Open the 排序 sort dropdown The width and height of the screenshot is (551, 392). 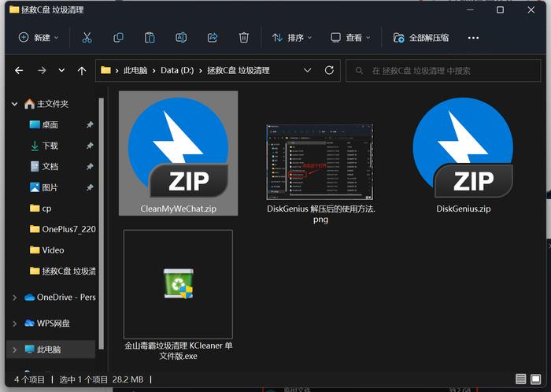coord(292,38)
